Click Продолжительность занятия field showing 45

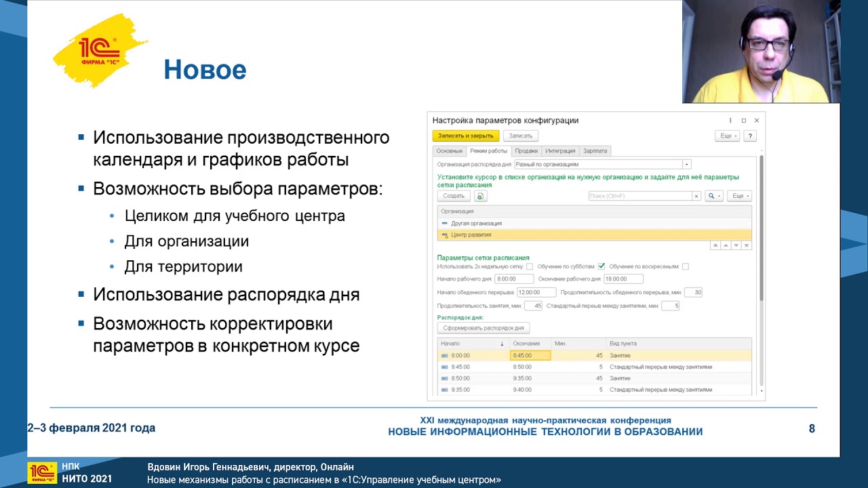click(x=534, y=306)
